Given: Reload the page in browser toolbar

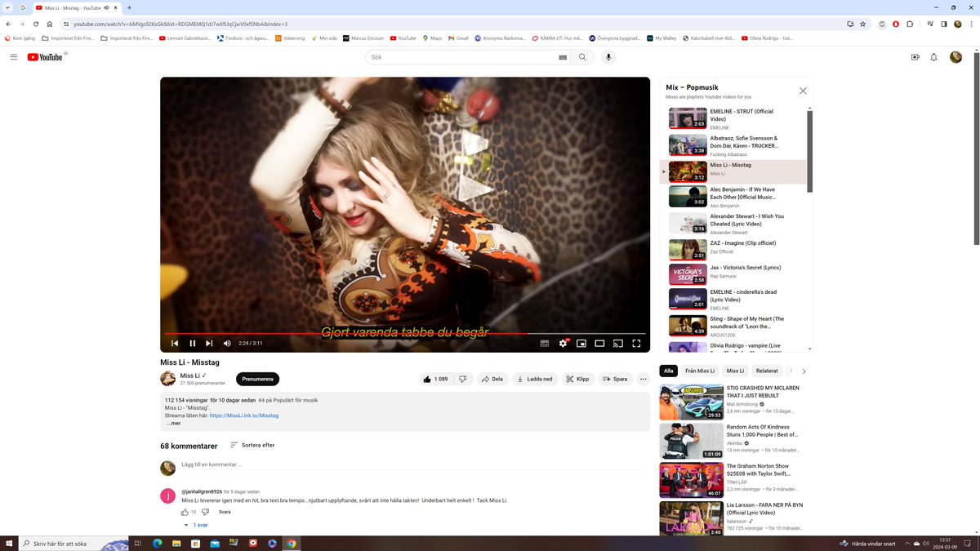Looking at the screenshot, I should pos(35,24).
